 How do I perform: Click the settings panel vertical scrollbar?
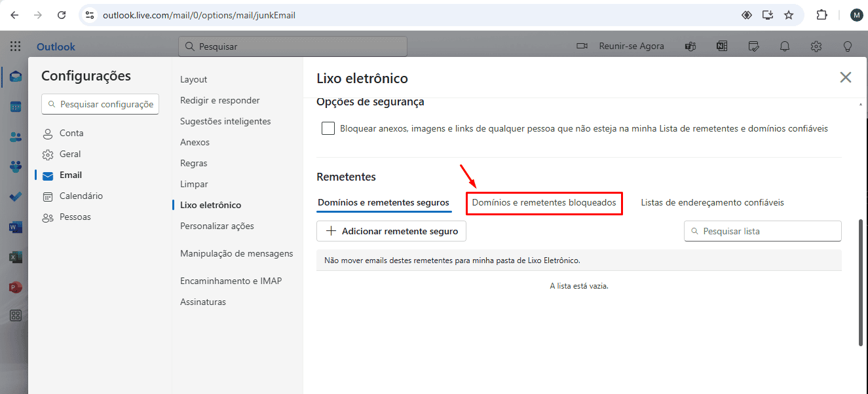[x=861, y=283]
